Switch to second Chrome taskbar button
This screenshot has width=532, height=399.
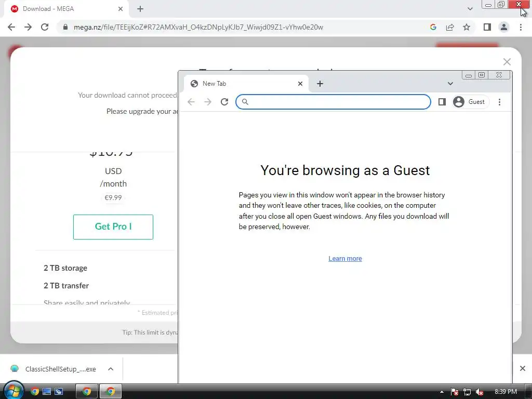pyautogui.click(x=110, y=392)
